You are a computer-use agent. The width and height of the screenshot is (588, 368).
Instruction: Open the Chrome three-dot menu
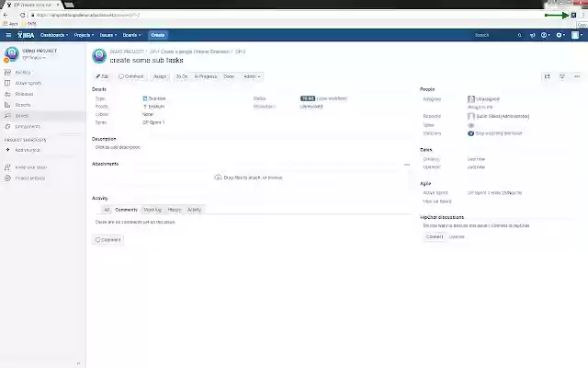(x=582, y=15)
